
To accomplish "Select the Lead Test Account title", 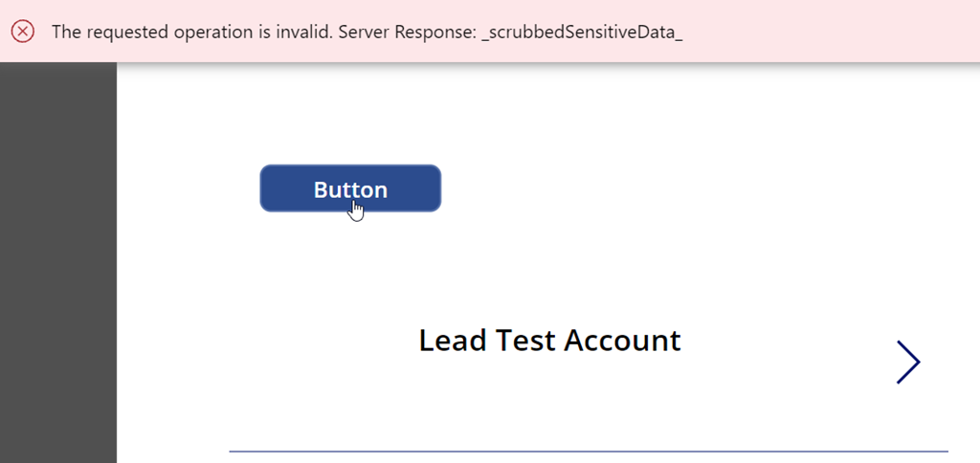I will point(549,341).
